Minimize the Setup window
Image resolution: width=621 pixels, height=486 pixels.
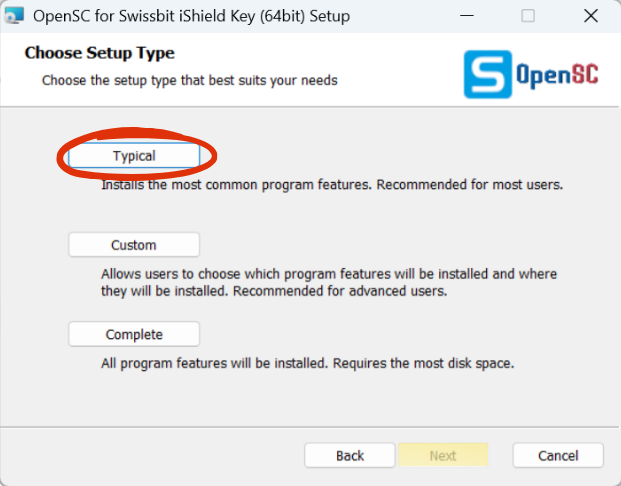pos(467,16)
